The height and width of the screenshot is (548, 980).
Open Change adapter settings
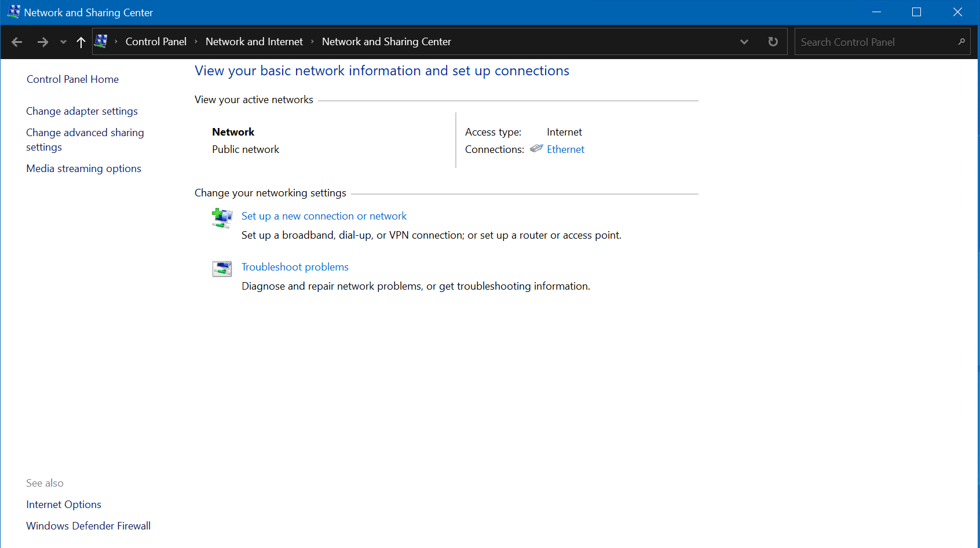click(82, 111)
